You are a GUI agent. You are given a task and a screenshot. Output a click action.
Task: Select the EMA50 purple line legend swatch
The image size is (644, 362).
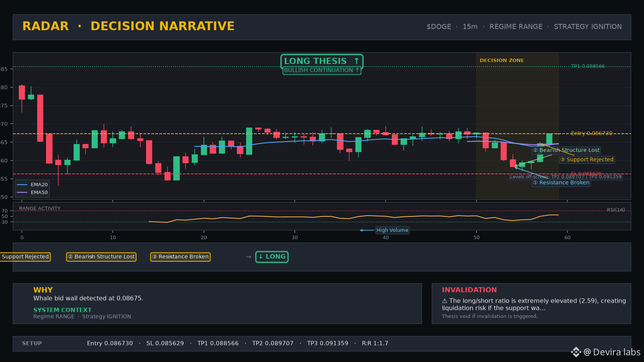click(22, 193)
